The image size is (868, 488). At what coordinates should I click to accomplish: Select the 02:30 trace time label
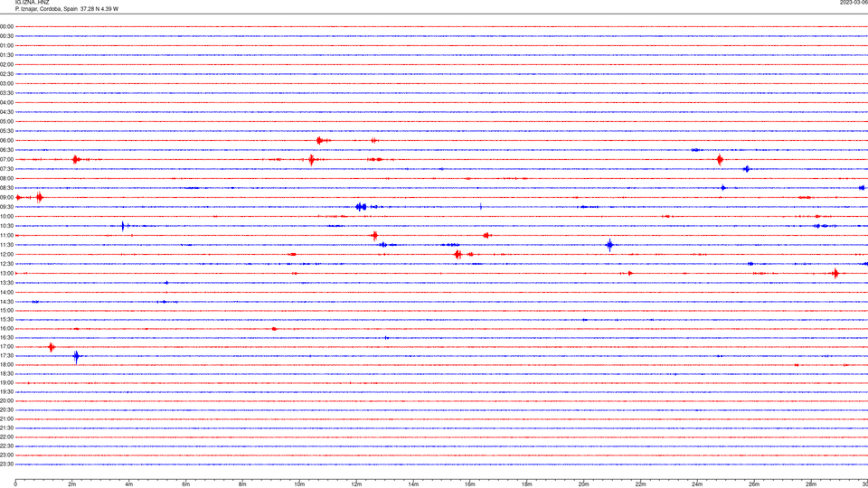(6, 74)
